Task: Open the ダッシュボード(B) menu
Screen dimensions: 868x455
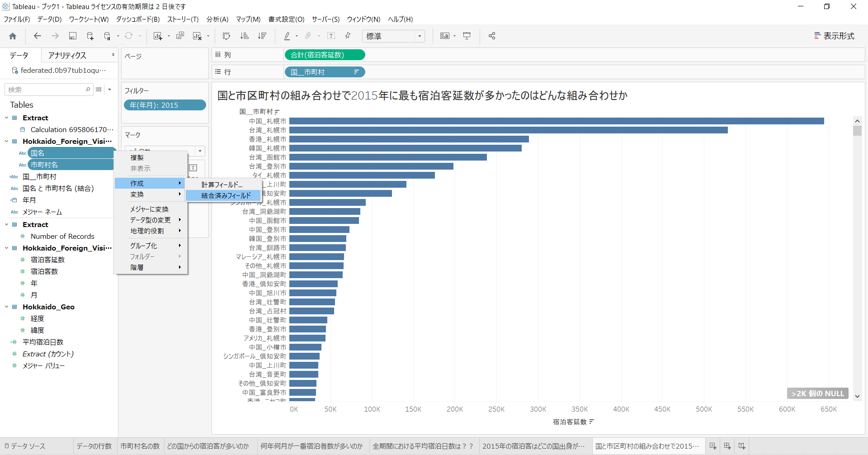Action: pyautogui.click(x=138, y=19)
